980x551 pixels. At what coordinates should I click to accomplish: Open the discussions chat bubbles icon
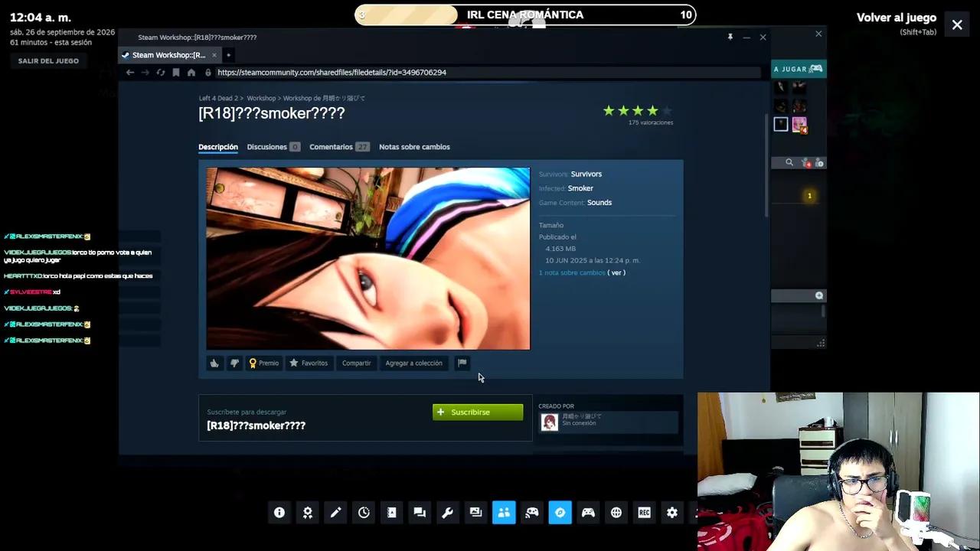(420, 513)
